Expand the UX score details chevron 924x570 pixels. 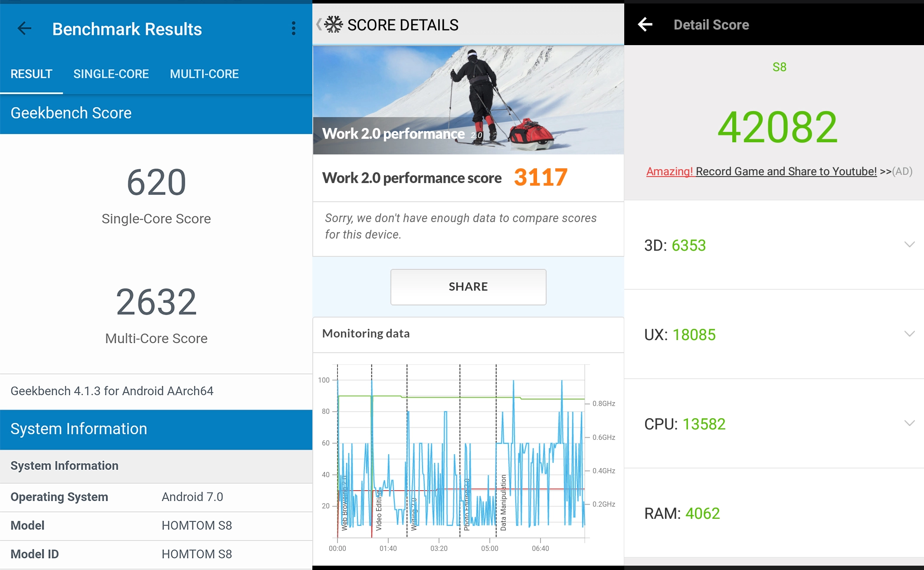point(910,334)
